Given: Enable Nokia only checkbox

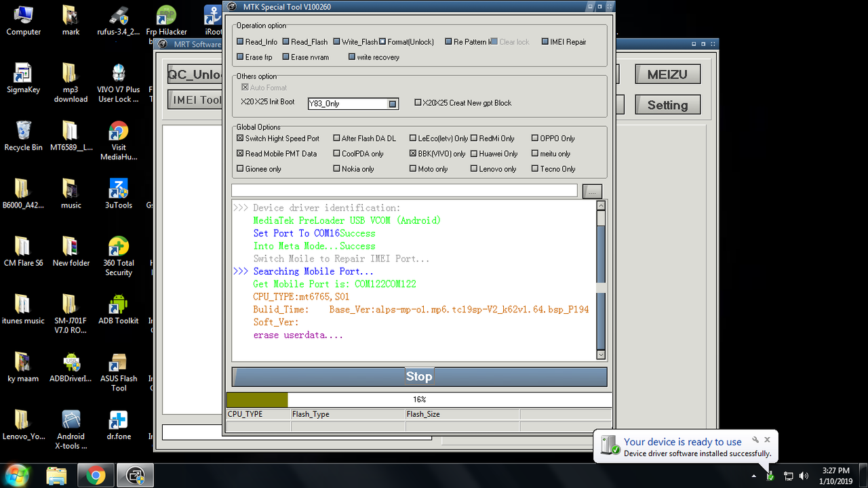Looking at the screenshot, I should [x=354, y=169].
